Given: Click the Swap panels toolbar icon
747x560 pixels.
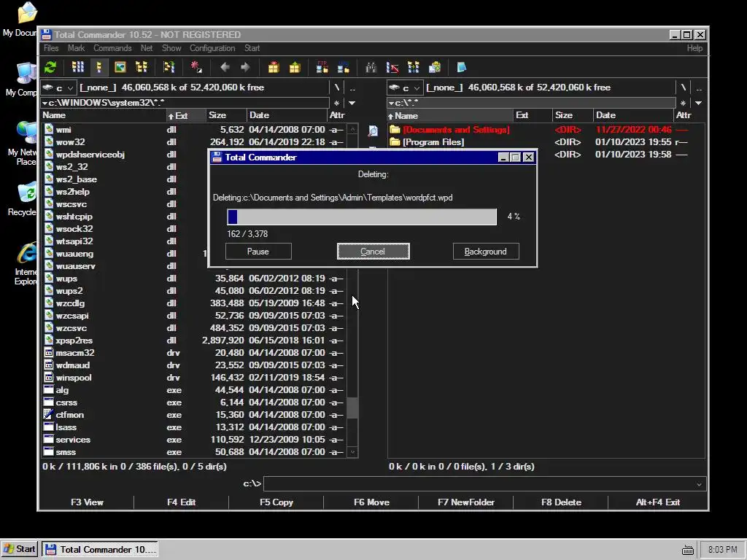Looking at the screenshot, I should (x=169, y=67).
